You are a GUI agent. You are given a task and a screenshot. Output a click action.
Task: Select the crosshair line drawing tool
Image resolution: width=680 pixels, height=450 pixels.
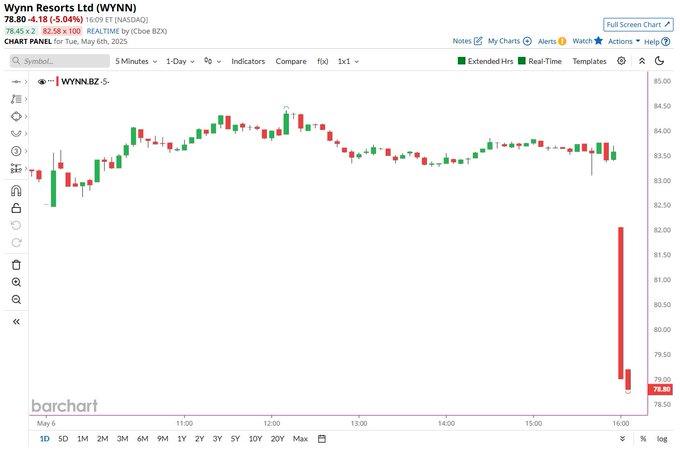[16, 82]
